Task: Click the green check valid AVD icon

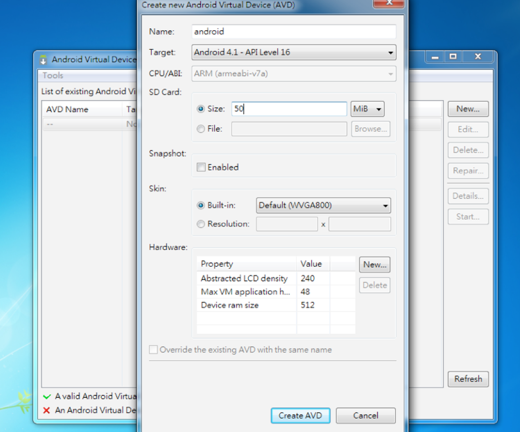Action: [47, 397]
